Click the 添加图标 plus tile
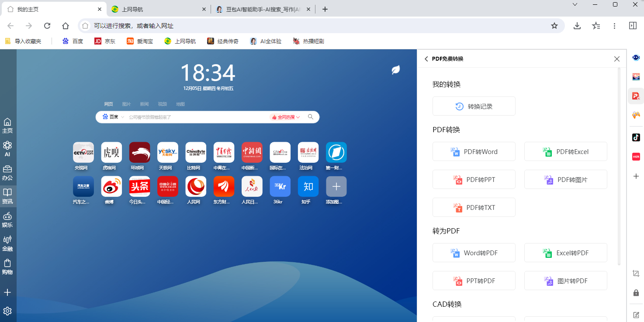644x322 pixels. (336, 186)
